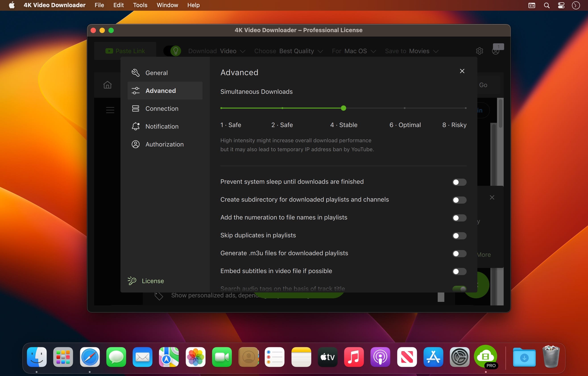Click Paste Link button to add URL
Screen dimensions: 588x376
tap(124, 50)
